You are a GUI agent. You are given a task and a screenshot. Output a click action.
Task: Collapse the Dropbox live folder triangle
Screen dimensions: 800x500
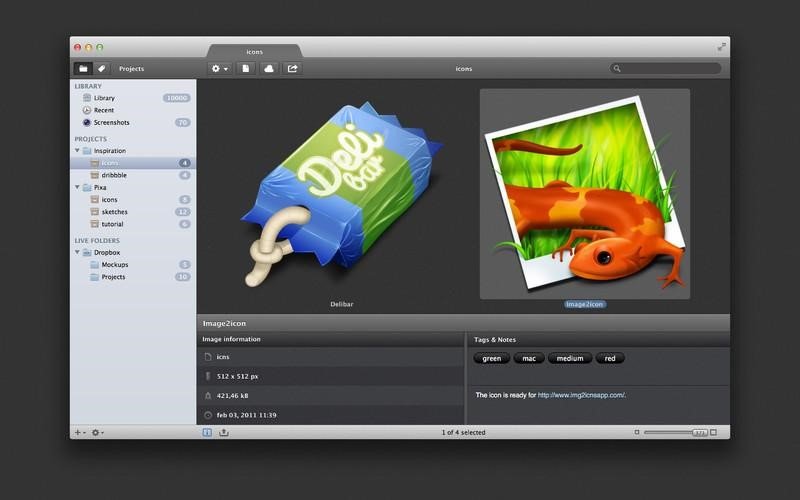pyautogui.click(x=78, y=252)
